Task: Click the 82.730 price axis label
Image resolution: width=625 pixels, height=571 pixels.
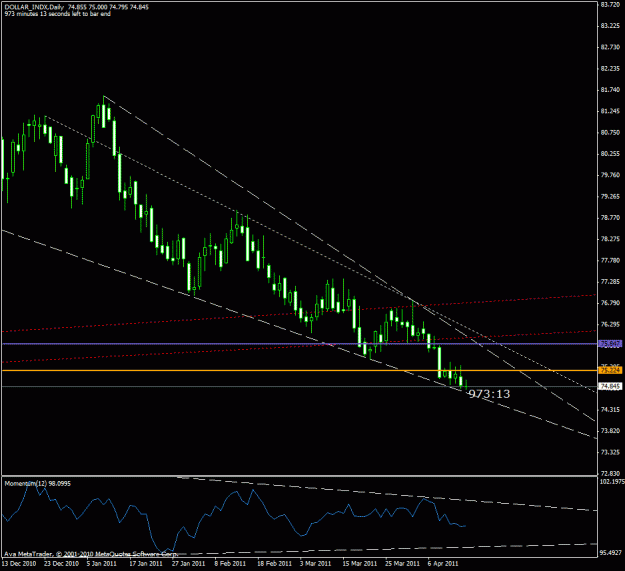Action: pos(610,47)
